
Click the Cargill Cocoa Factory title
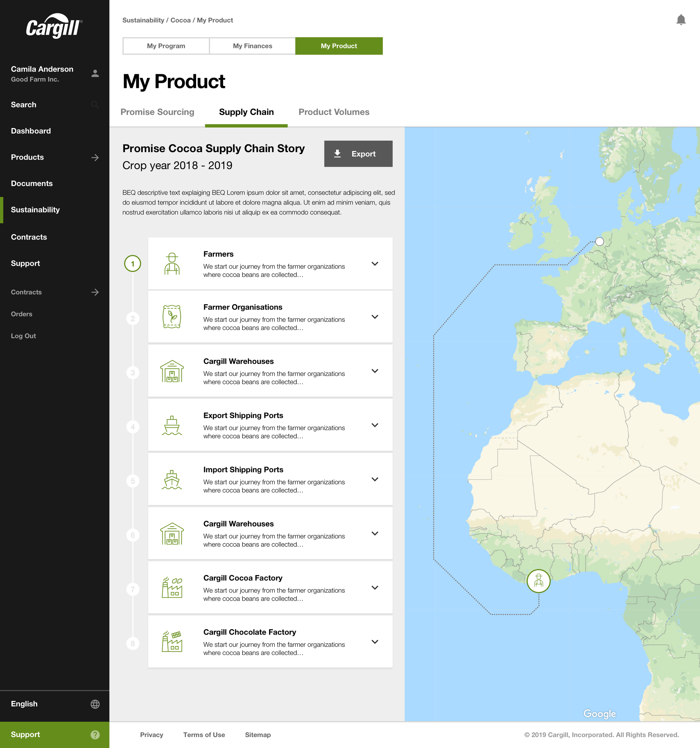coord(243,578)
